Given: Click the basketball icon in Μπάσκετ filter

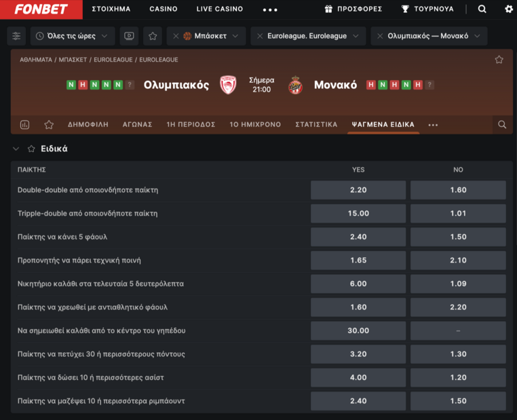Looking at the screenshot, I should 187,36.
